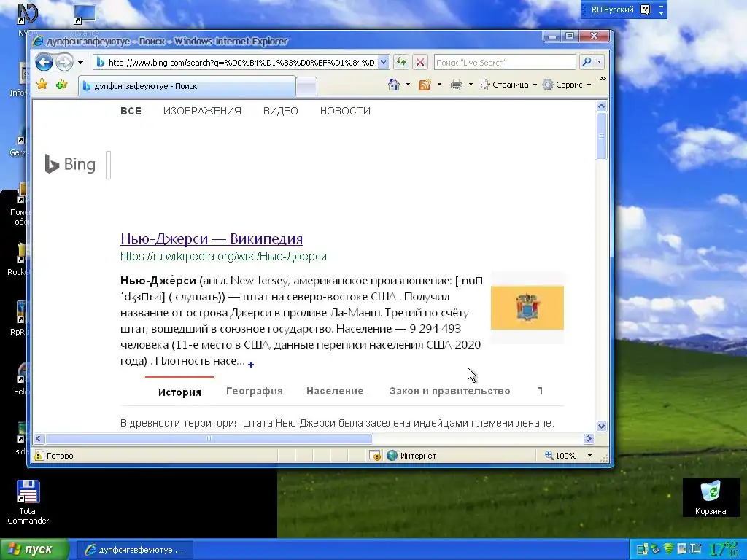
Task: Open the Корзина recycle bin
Action: 711,497
